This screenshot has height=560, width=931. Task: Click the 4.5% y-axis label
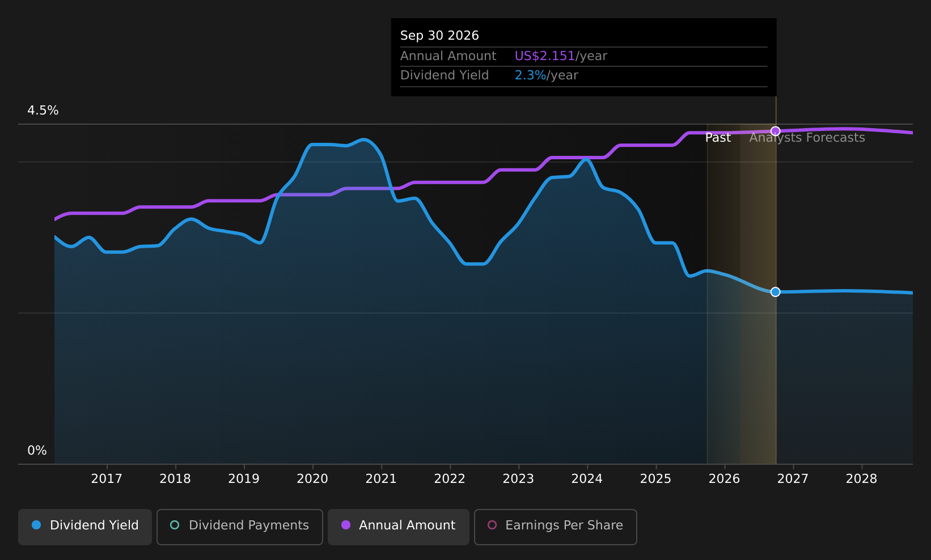(x=43, y=111)
